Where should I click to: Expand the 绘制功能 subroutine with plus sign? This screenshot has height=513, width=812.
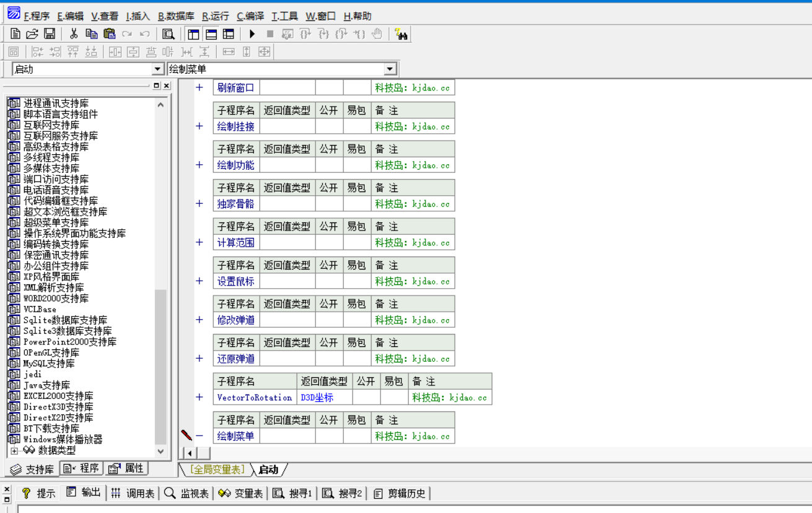(199, 165)
